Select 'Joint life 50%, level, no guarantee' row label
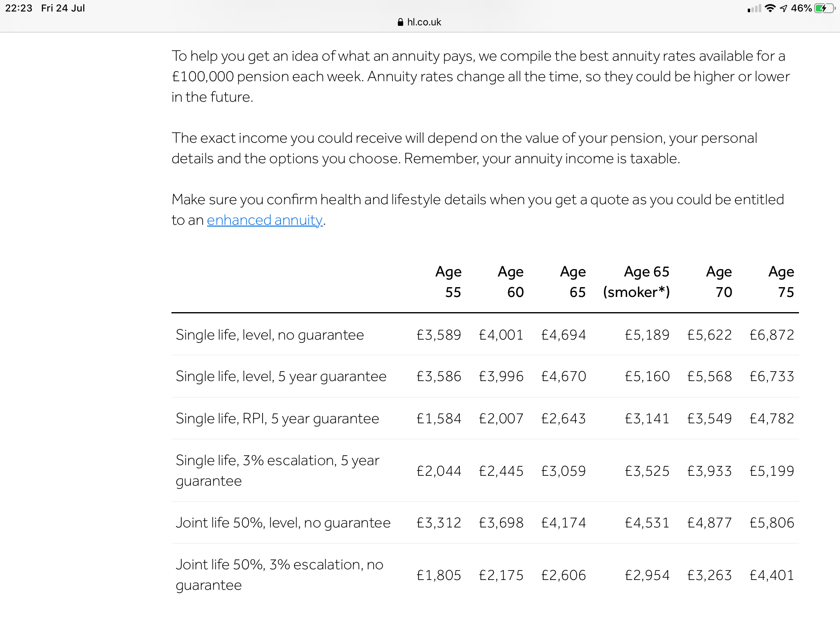Screen dimensions: 840x630 pyautogui.click(x=283, y=523)
